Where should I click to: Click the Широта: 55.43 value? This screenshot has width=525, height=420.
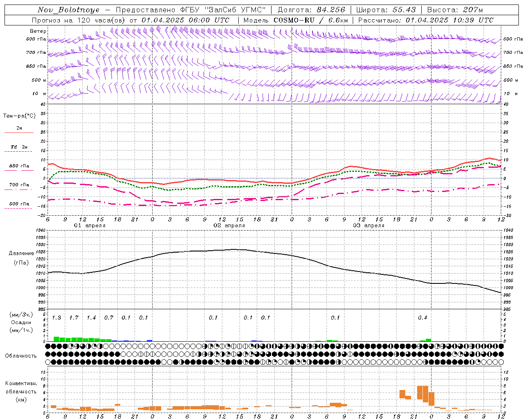click(386, 10)
